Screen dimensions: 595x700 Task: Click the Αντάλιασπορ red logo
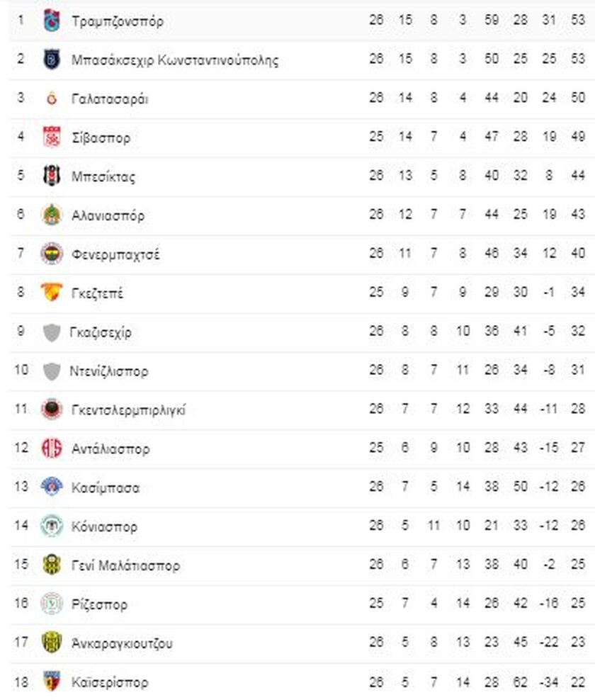click(x=52, y=448)
